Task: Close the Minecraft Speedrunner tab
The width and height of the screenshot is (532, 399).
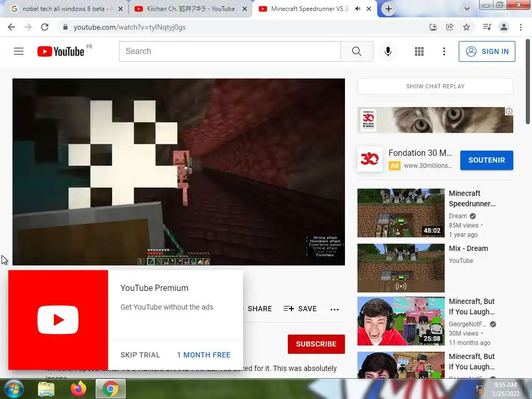Action: pos(369,9)
